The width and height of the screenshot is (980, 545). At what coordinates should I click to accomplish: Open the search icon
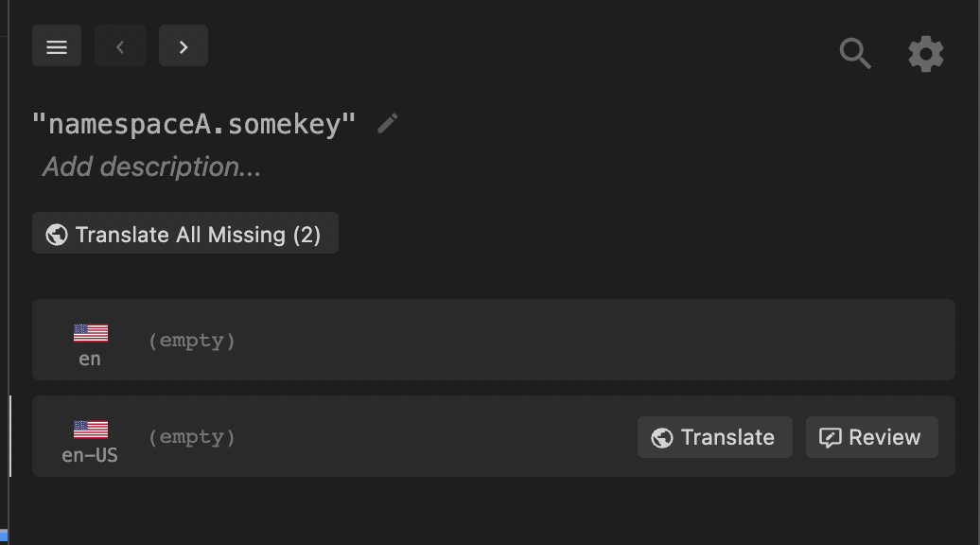tap(855, 53)
